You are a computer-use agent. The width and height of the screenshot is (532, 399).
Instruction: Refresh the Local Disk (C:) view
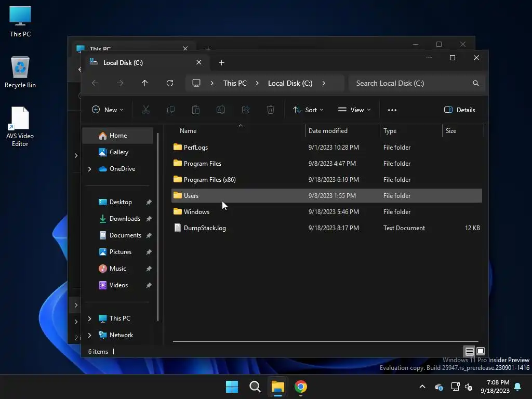click(x=170, y=83)
